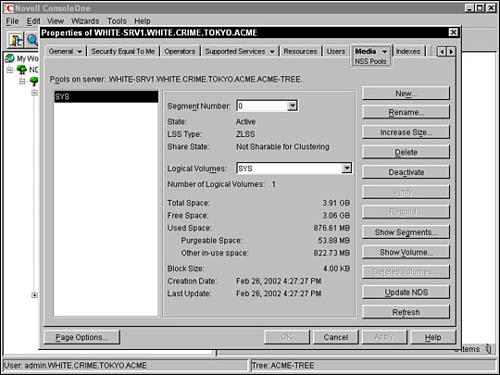Open the File menu
The height and width of the screenshot is (375, 500).
(12, 21)
